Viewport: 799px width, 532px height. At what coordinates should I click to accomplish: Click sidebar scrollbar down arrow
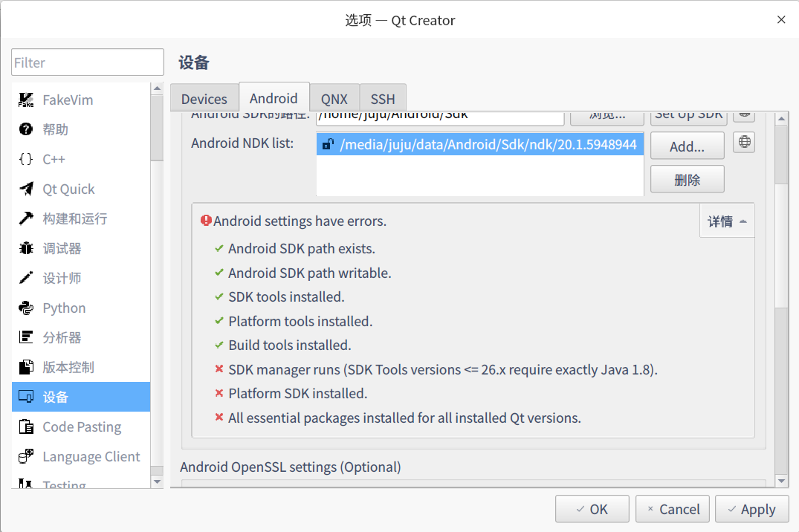(157, 481)
